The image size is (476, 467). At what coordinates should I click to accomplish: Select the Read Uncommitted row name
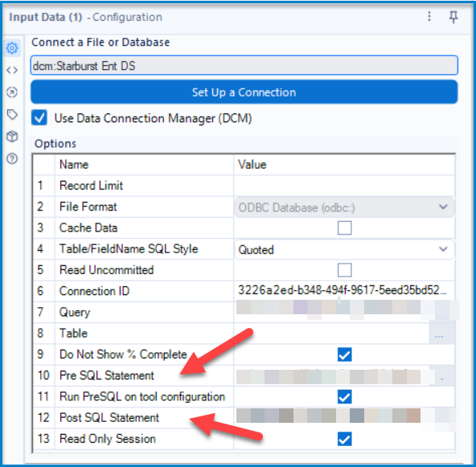click(x=107, y=270)
